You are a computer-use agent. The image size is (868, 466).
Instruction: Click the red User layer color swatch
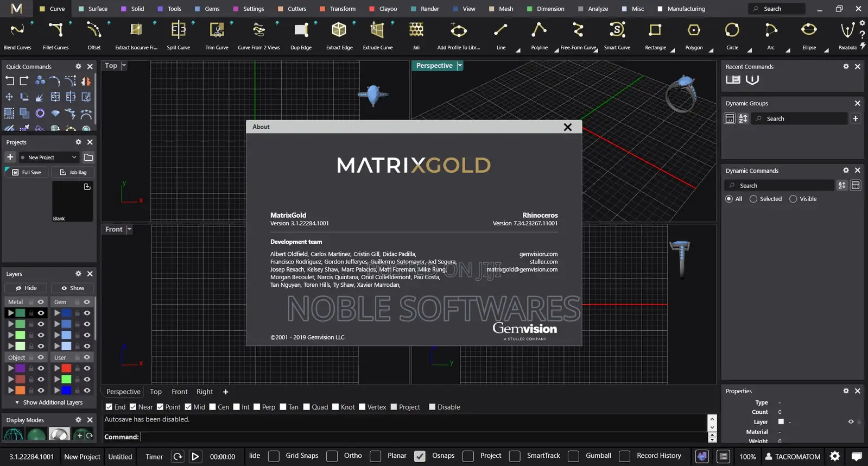tap(66, 368)
